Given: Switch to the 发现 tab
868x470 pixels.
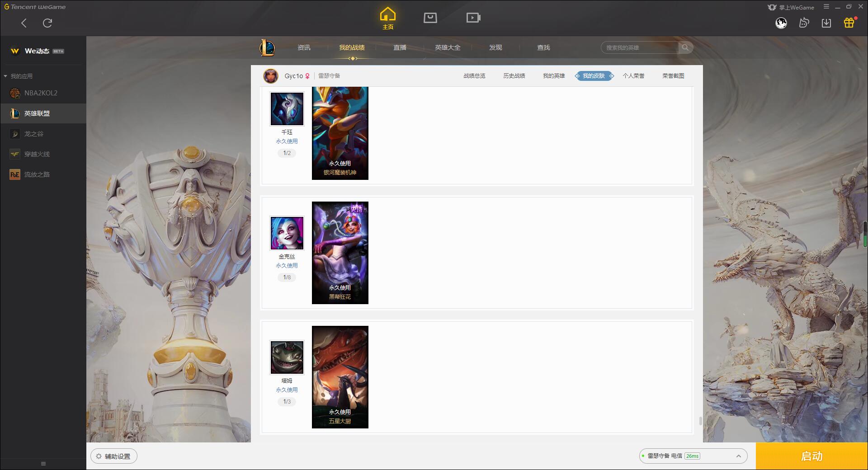Looking at the screenshot, I should click(x=495, y=47).
